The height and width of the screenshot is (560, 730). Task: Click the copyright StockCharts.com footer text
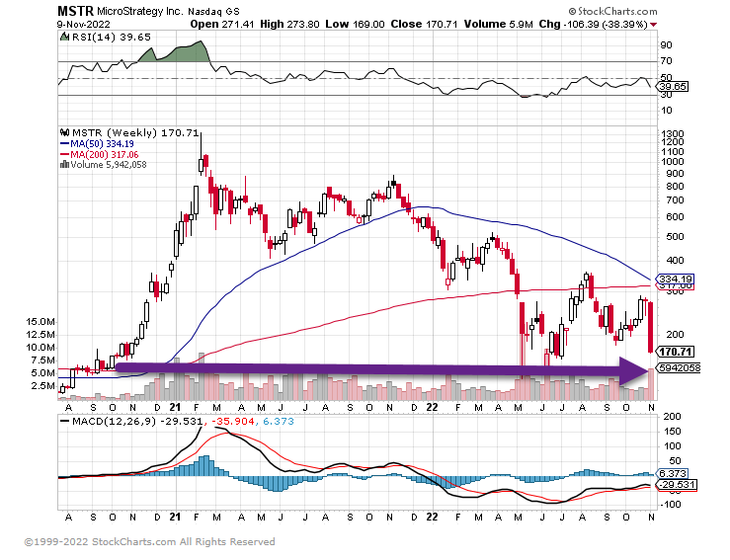click(149, 542)
